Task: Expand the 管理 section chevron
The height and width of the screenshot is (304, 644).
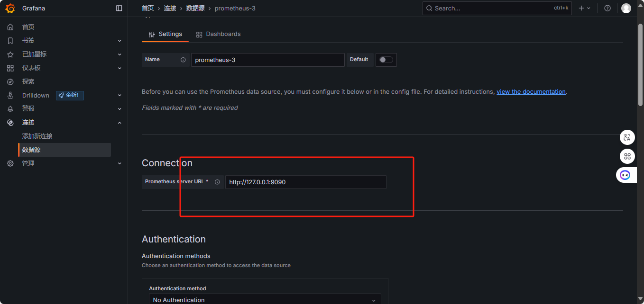Action: (120, 163)
